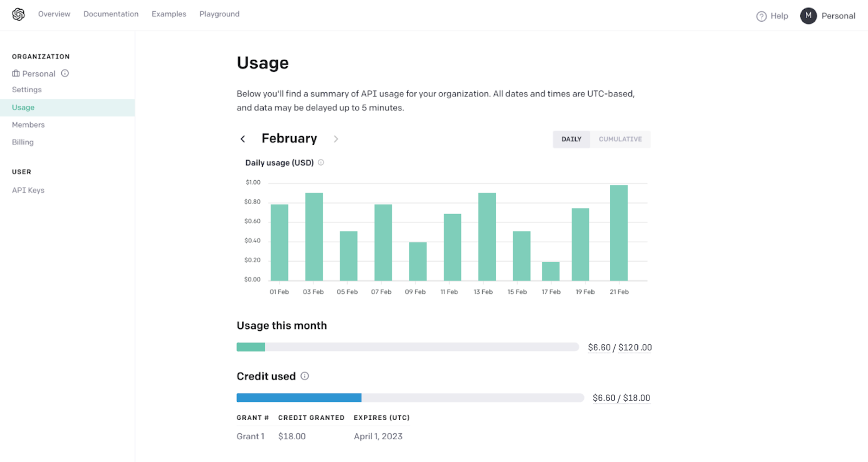Image resolution: width=868 pixels, height=462 pixels.
Task: Click the OpenAI logo icon
Action: (x=18, y=14)
